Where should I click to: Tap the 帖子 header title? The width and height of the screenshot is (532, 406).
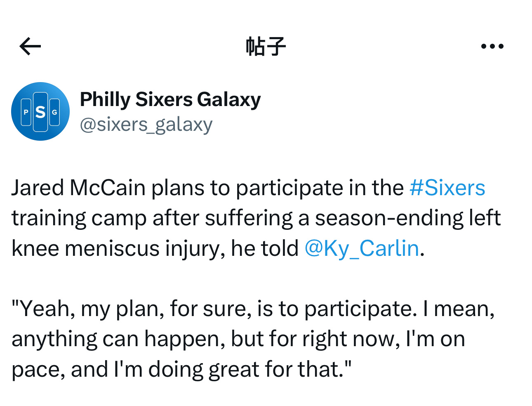(266, 46)
